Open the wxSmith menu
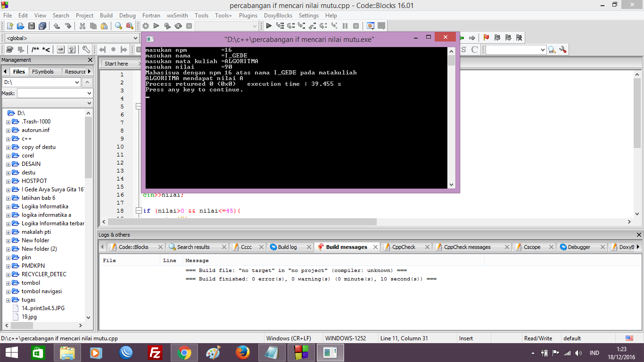644x362 pixels. click(177, 15)
